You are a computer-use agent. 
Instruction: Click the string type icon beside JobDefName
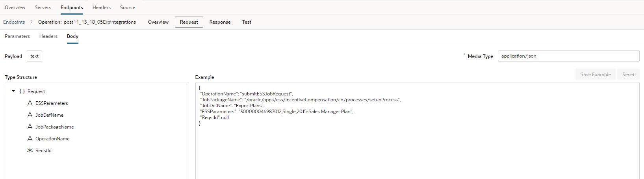tap(30, 115)
